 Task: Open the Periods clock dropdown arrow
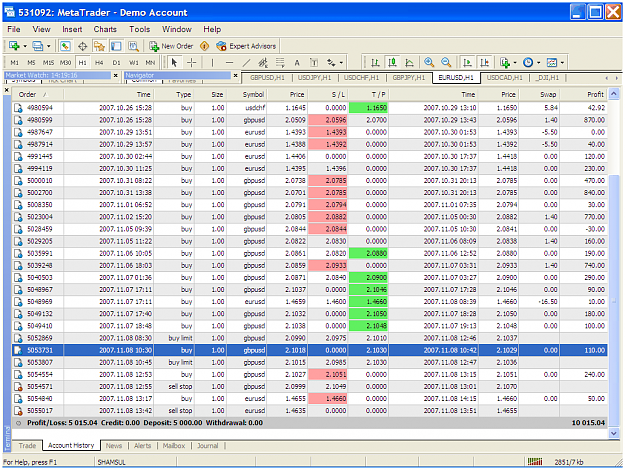pos(539,63)
